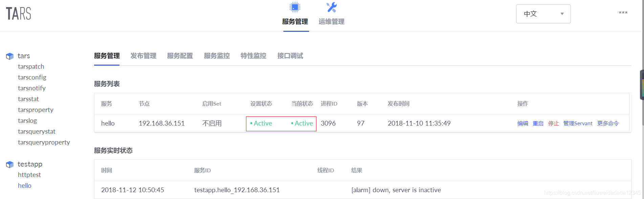
Task: Select httptest in the tree
Action: pos(29,175)
